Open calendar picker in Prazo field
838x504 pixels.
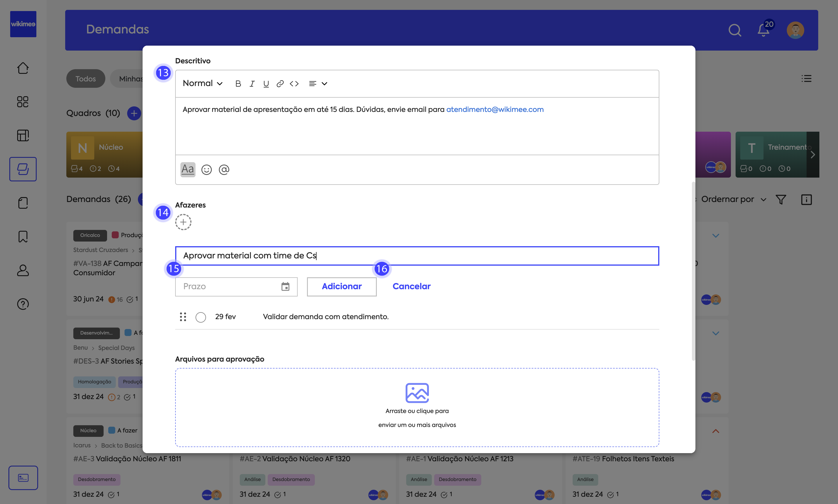285,287
